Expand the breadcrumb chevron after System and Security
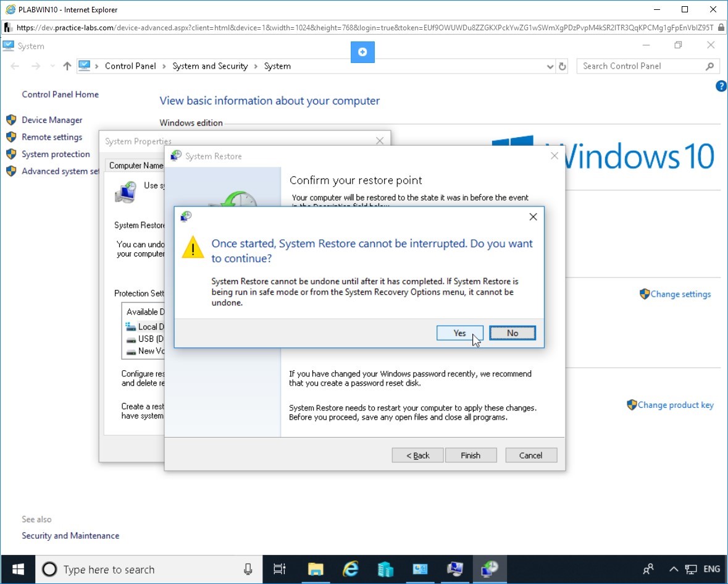Image resolution: width=728 pixels, height=584 pixels. [x=256, y=67]
